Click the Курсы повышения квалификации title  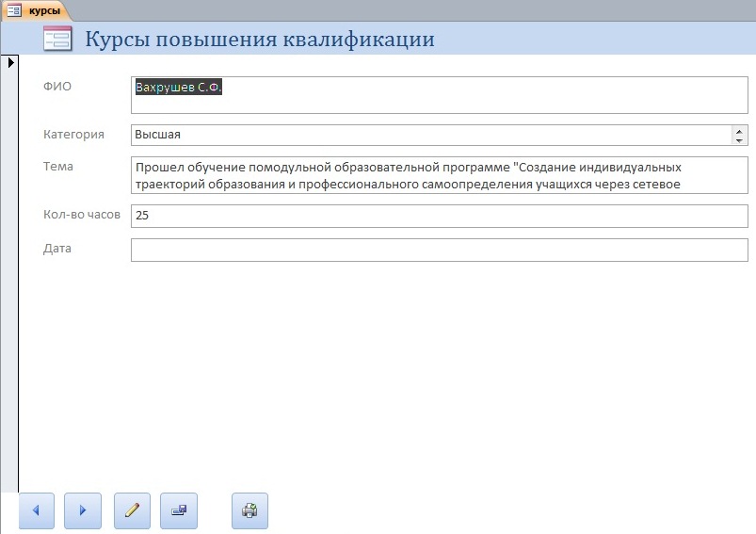(260, 39)
